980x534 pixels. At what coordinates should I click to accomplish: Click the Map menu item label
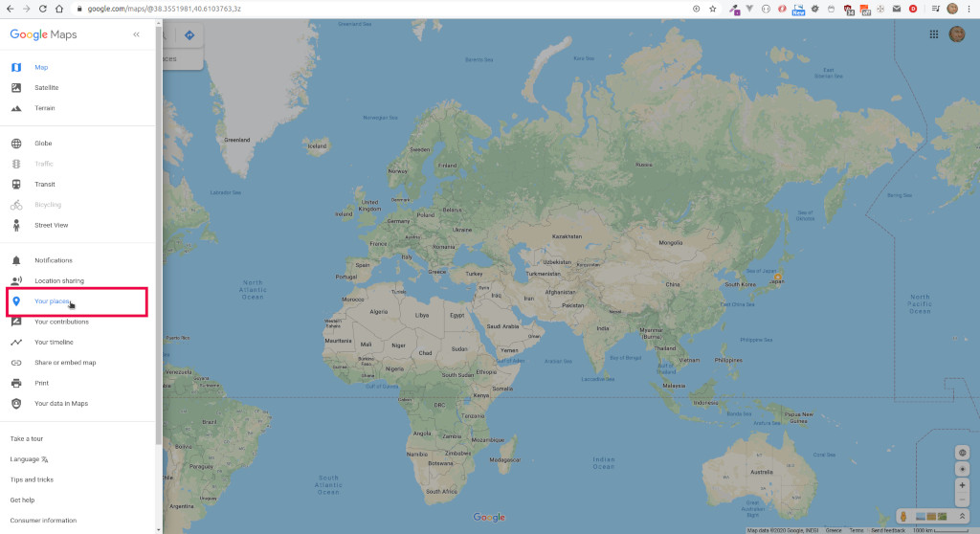click(41, 68)
